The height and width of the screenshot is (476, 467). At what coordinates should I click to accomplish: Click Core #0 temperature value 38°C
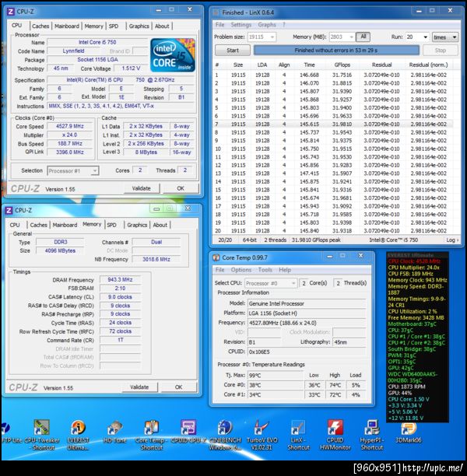[x=276, y=385]
